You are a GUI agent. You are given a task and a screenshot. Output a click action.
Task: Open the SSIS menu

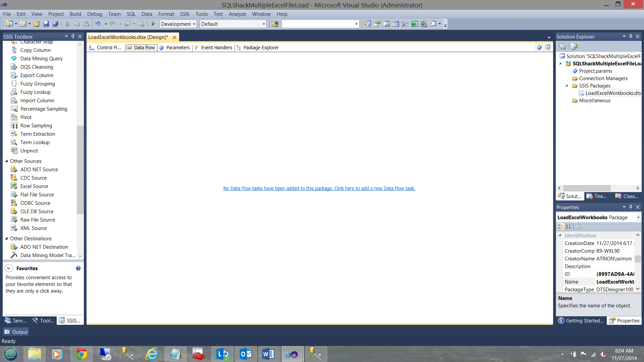tap(184, 14)
